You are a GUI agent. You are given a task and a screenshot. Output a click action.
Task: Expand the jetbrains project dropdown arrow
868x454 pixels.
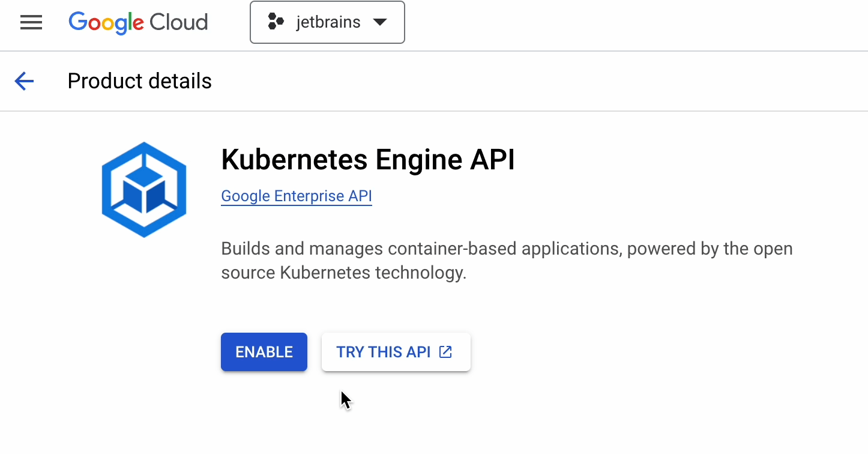coord(379,23)
